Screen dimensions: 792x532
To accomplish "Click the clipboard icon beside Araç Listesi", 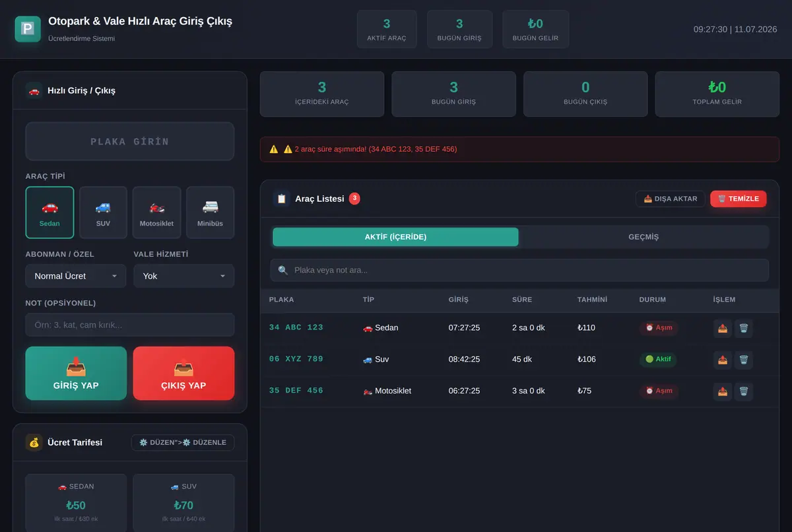I will coord(281,199).
